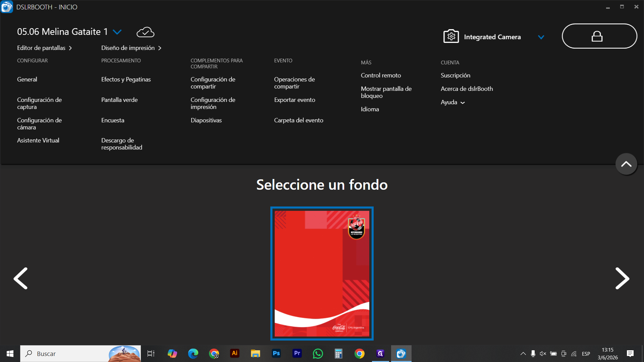Open Control remoto

coord(381,75)
